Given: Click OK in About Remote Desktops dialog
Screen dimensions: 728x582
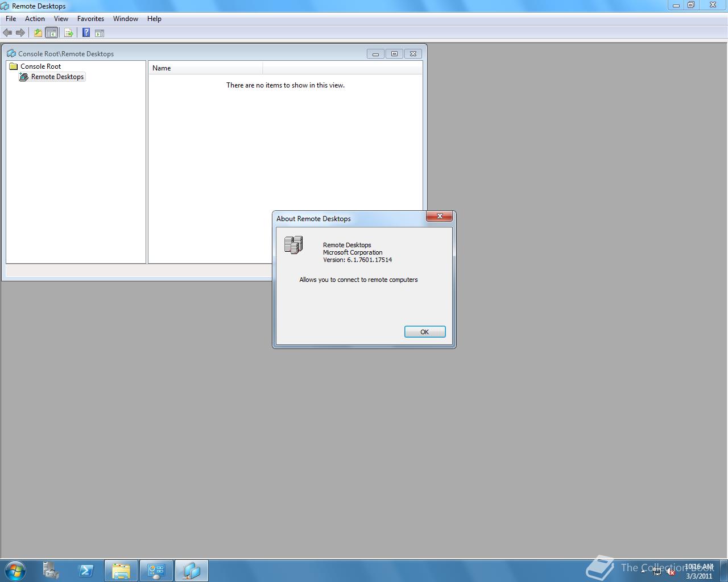Looking at the screenshot, I should 425,332.
